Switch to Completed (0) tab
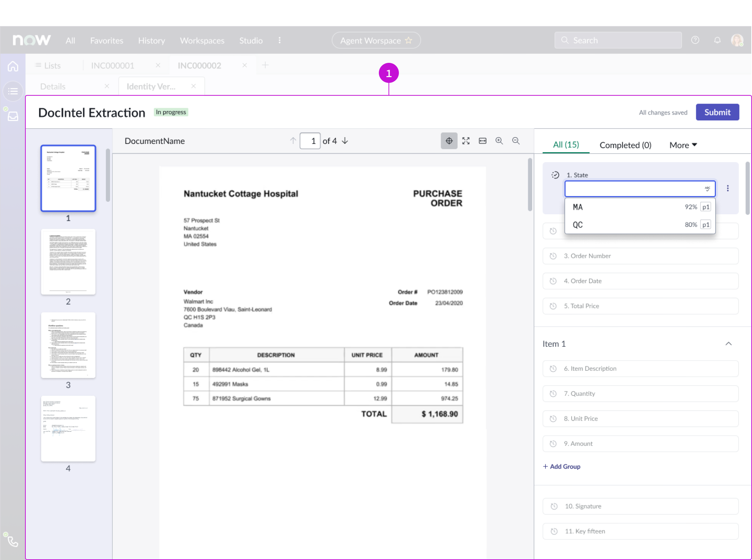The width and height of the screenshot is (752, 560). point(625,145)
